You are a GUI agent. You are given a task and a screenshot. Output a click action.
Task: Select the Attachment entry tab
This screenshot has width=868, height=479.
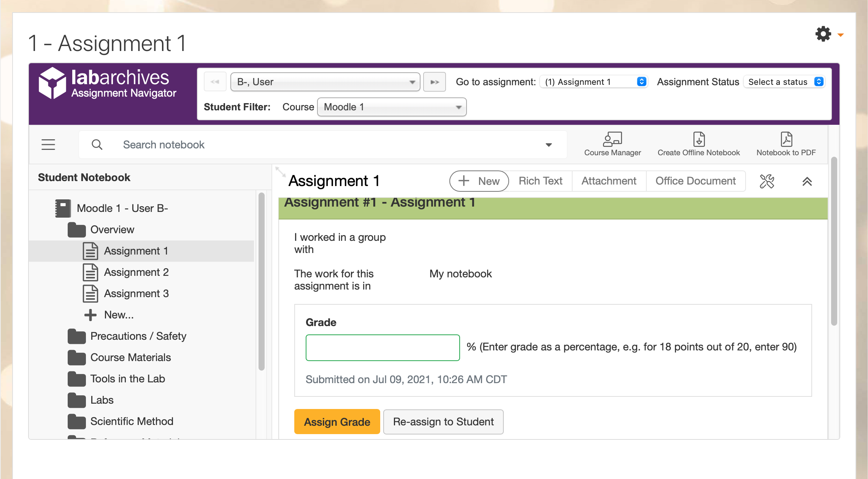click(609, 181)
